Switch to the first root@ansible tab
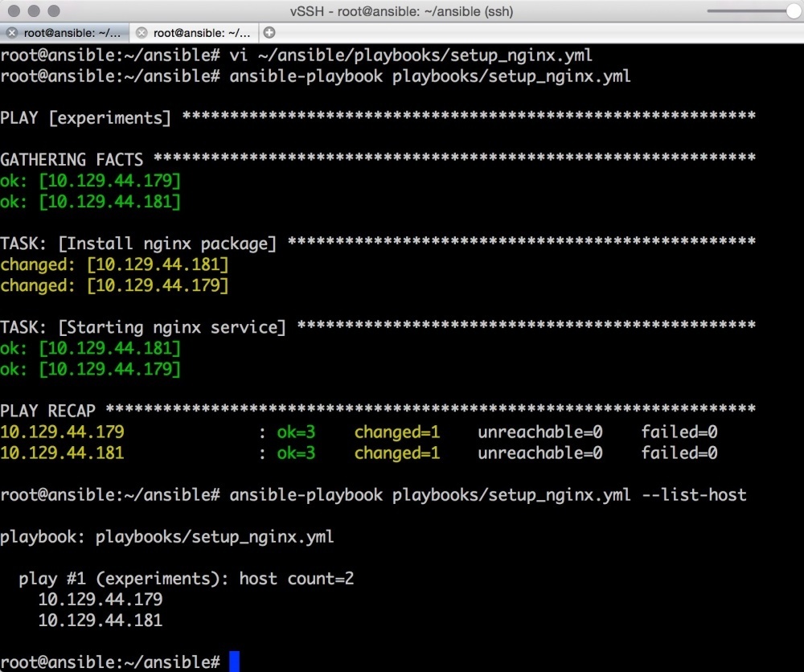804x672 pixels. [64, 33]
